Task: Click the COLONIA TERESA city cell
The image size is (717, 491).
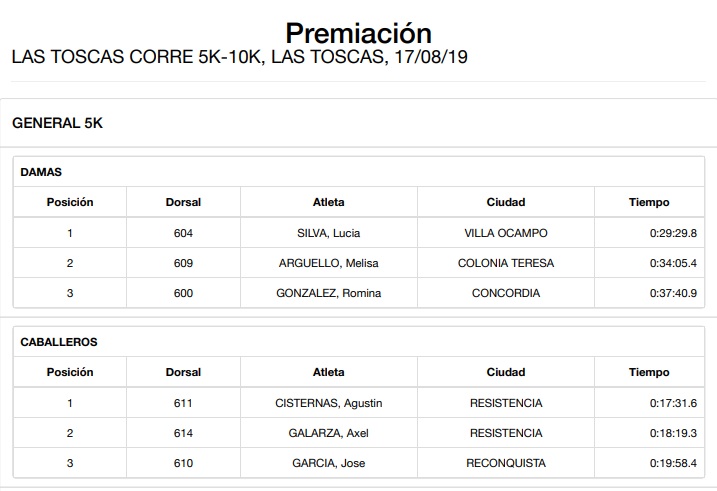Action: (506, 263)
